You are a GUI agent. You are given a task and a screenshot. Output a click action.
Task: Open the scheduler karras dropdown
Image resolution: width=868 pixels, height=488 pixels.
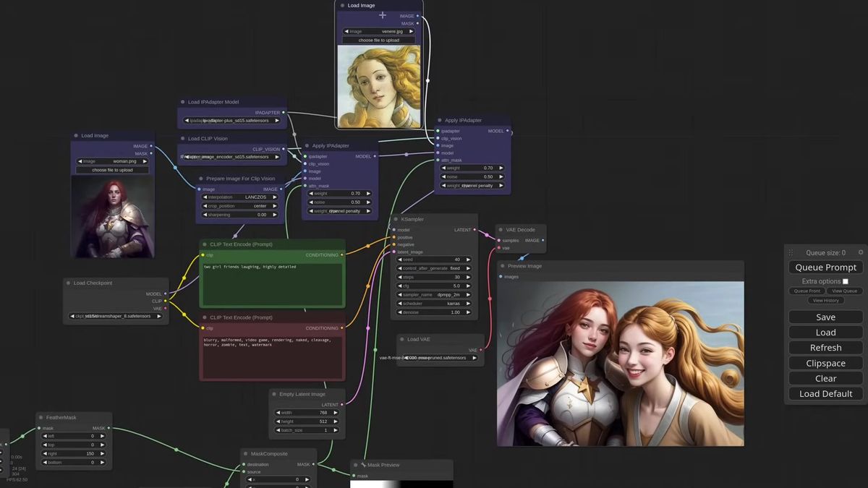click(x=434, y=304)
